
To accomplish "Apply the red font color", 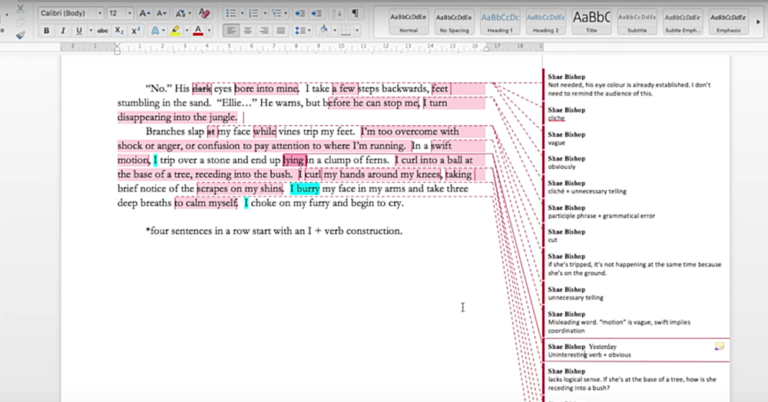I will point(198,31).
